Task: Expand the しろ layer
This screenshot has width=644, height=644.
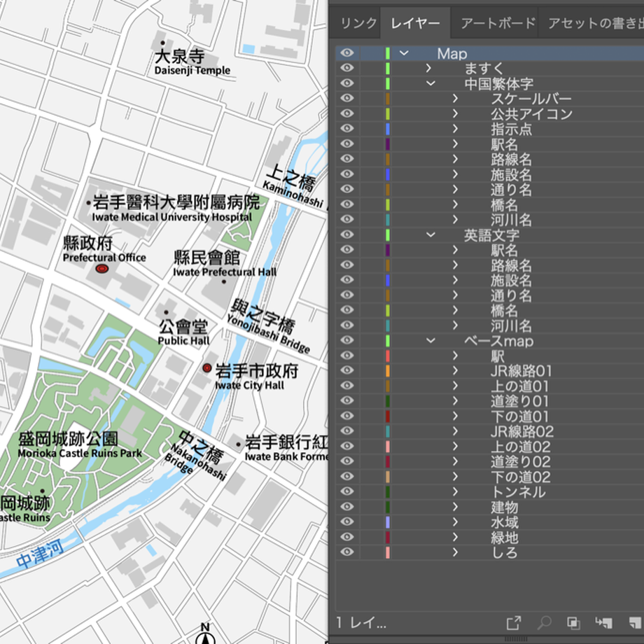Action: tap(455, 552)
